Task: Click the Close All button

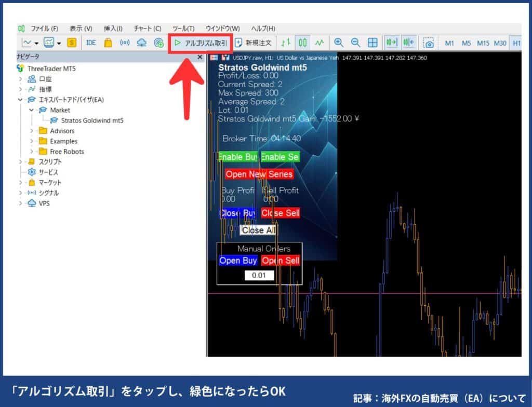Action: [259, 230]
